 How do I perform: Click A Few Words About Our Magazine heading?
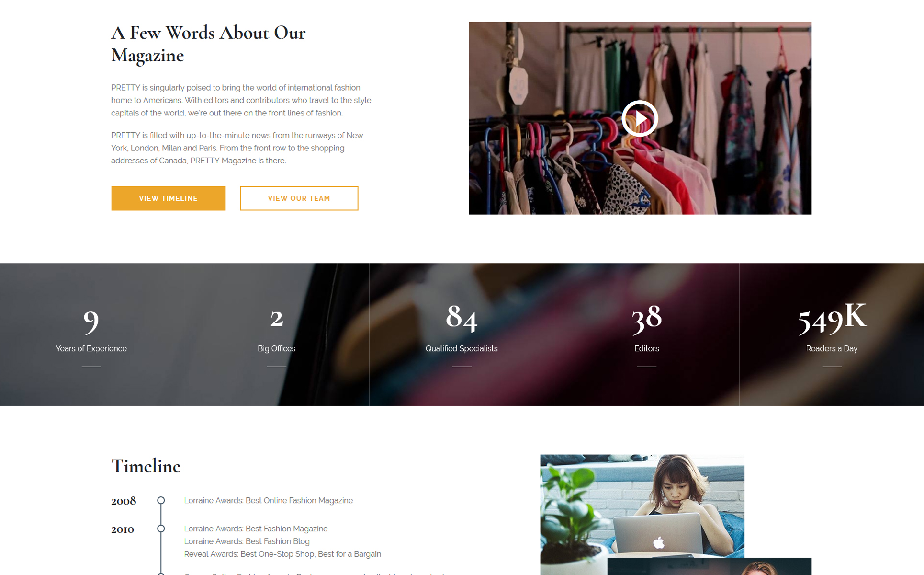coord(208,44)
